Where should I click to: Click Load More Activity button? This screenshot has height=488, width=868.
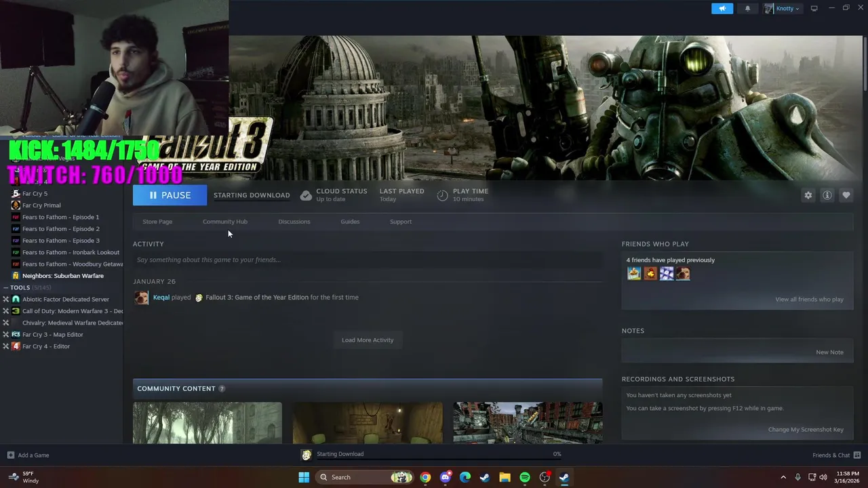point(368,340)
